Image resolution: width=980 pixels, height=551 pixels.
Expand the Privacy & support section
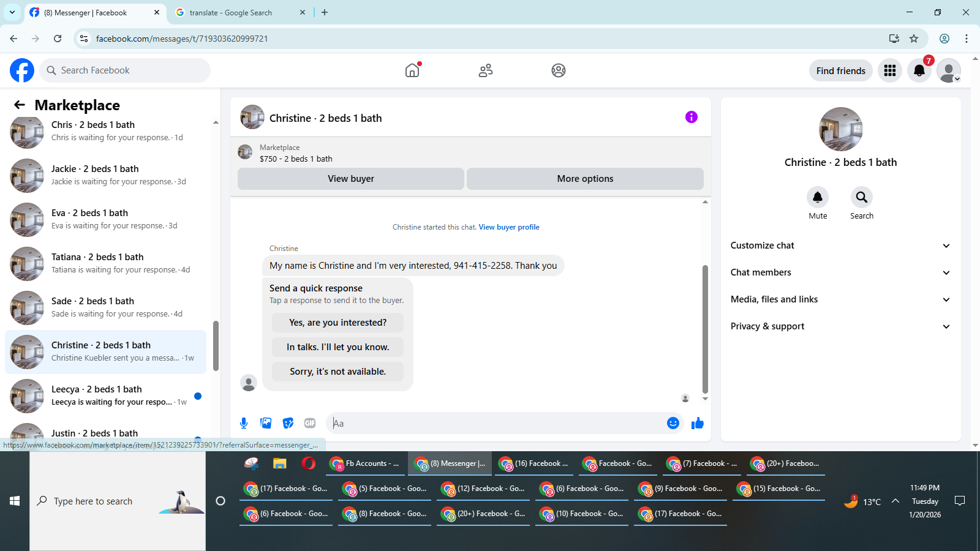[x=841, y=326]
